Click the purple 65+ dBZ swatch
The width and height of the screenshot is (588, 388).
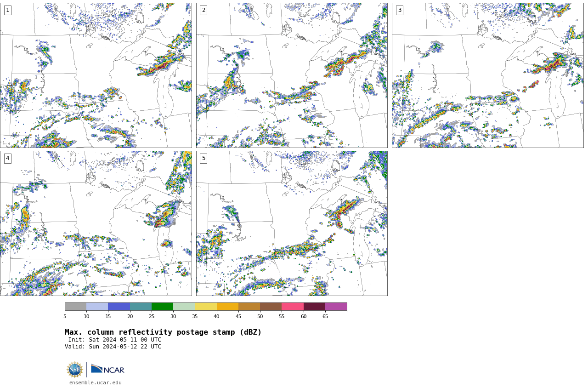click(x=336, y=307)
